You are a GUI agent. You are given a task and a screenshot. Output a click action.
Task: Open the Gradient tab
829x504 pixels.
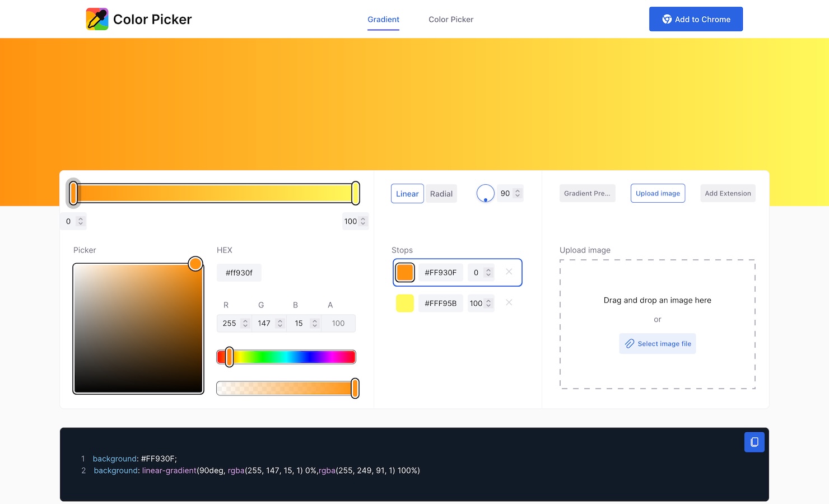tap(383, 20)
